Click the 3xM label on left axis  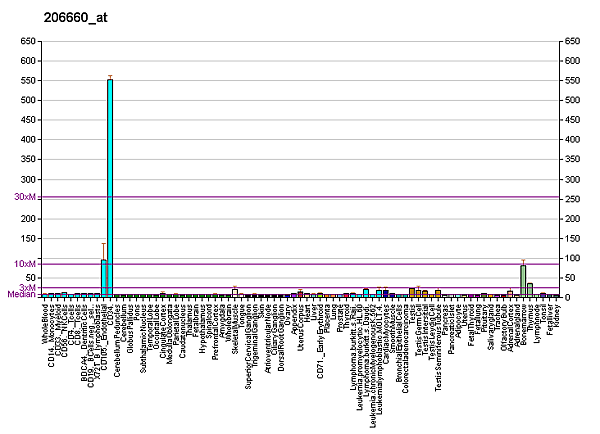tap(27, 287)
